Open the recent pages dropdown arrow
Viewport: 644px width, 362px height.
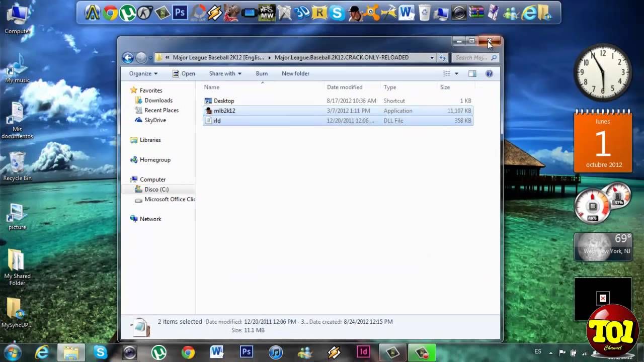pyautogui.click(x=150, y=58)
